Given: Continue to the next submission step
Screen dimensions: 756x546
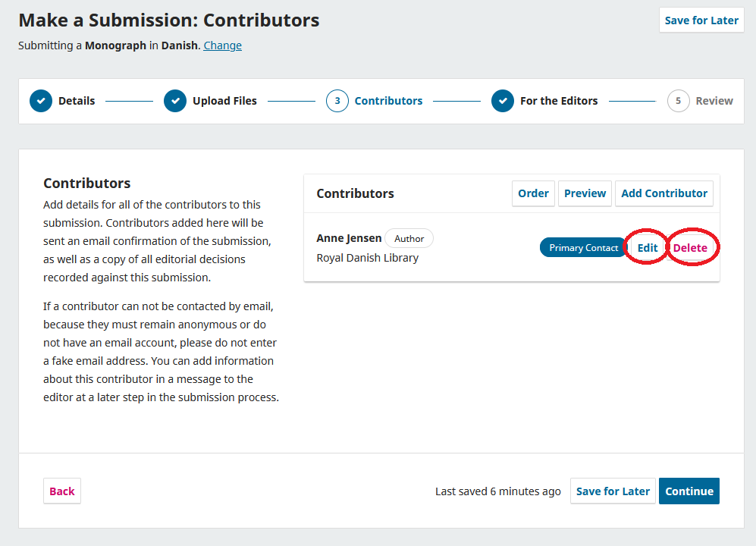Looking at the screenshot, I should pyautogui.click(x=689, y=491).
